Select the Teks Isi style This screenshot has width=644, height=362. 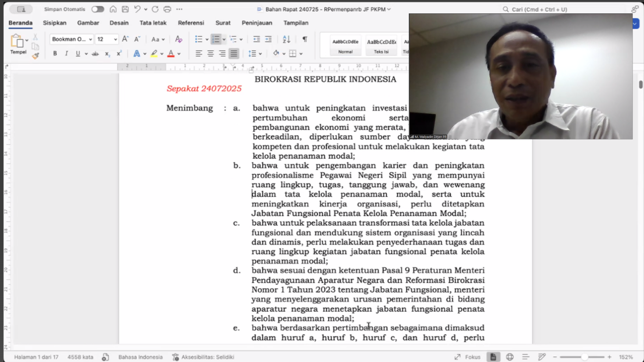381,46
